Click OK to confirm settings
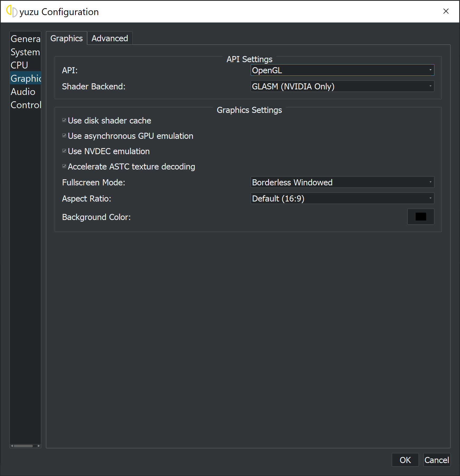Viewport: 460px width, 476px height. [405, 460]
